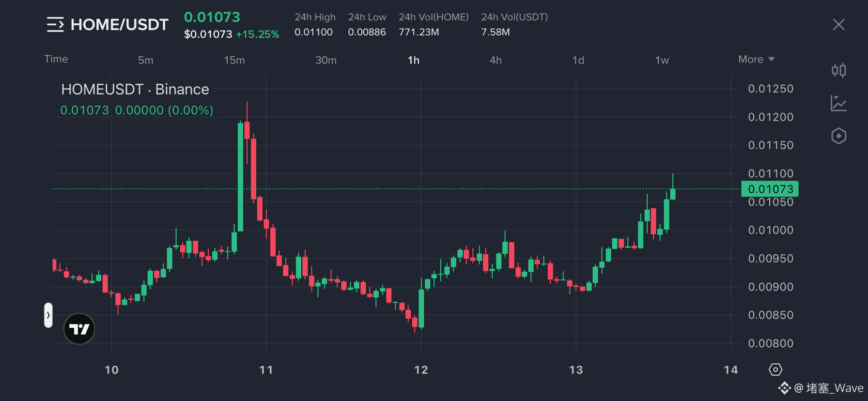This screenshot has width=868, height=401.
Task: Close the chart view
Action: tap(838, 25)
